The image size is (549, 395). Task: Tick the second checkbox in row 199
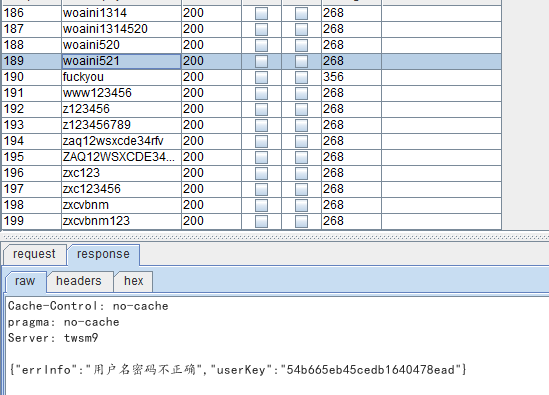(x=301, y=221)
